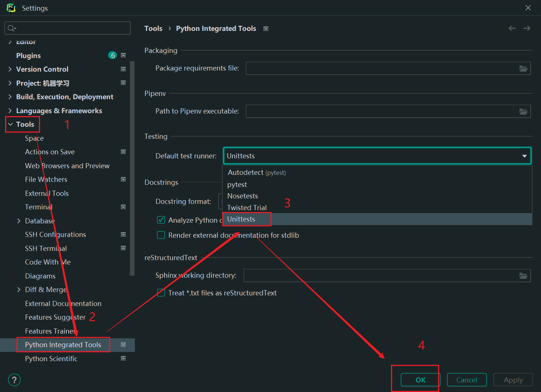
Task: Click the project icon next to breadcrumb title
Action: (x=266, y=29)
